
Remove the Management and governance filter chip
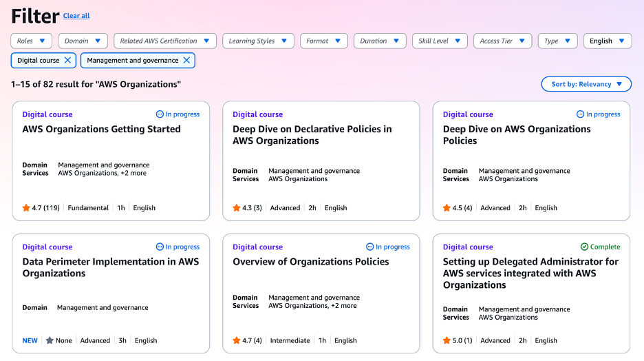[x=186, y=61]
